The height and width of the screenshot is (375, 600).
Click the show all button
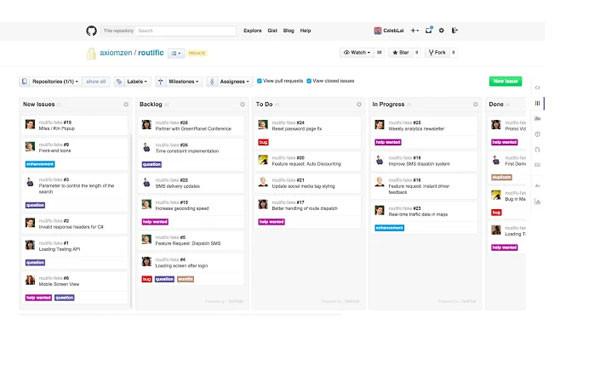96,82
